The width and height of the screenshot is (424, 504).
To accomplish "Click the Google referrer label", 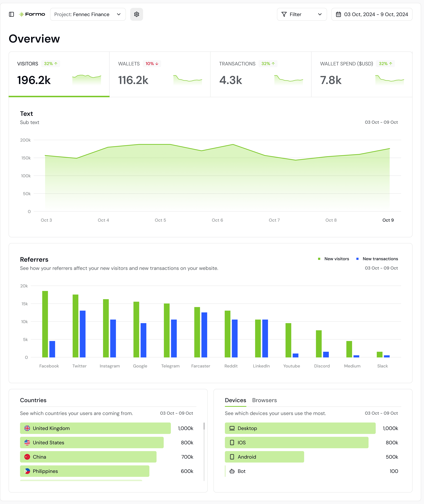I will coord(140,366).
